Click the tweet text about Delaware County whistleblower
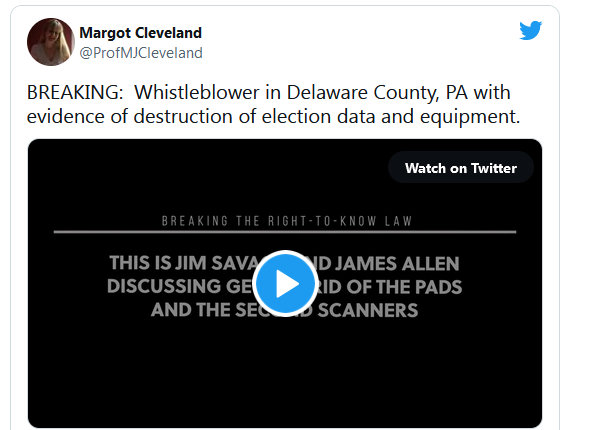Image resolution: width=593 pixels, height=430 pixels. 273,104
